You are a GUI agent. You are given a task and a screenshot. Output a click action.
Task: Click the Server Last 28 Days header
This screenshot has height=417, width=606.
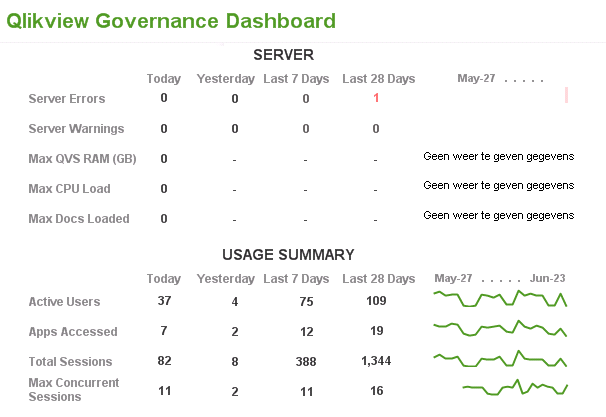pyautogui.click(x=378, y=78)
